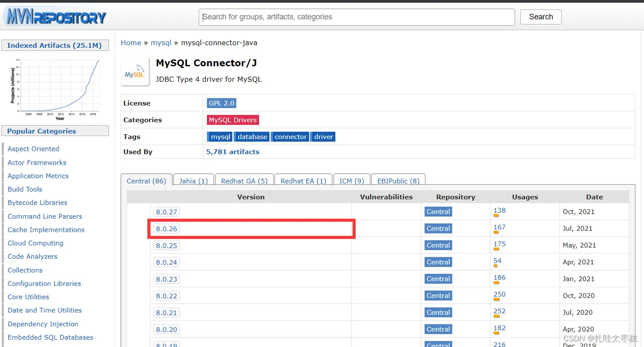The height and width of the screenshot is (347, 644).
Task: Open Actor Frameworks category
Action: (x=37, y=163)
